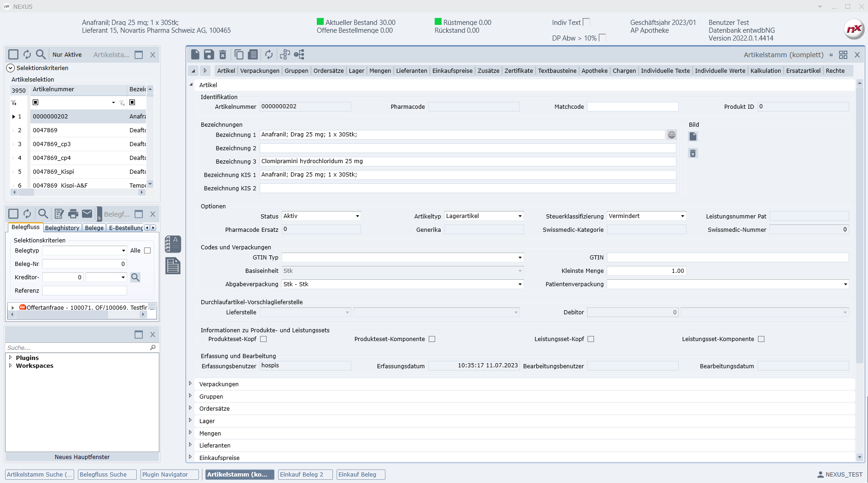Create a new article record in main toolbar
This screenshot has width=868, height=483.
coord(195,54)
